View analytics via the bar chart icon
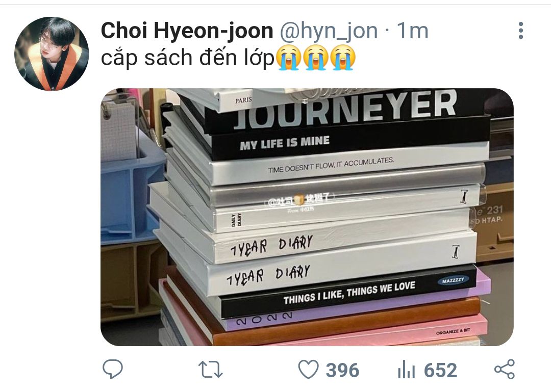551x392 pixels. (x=407, y=370)
